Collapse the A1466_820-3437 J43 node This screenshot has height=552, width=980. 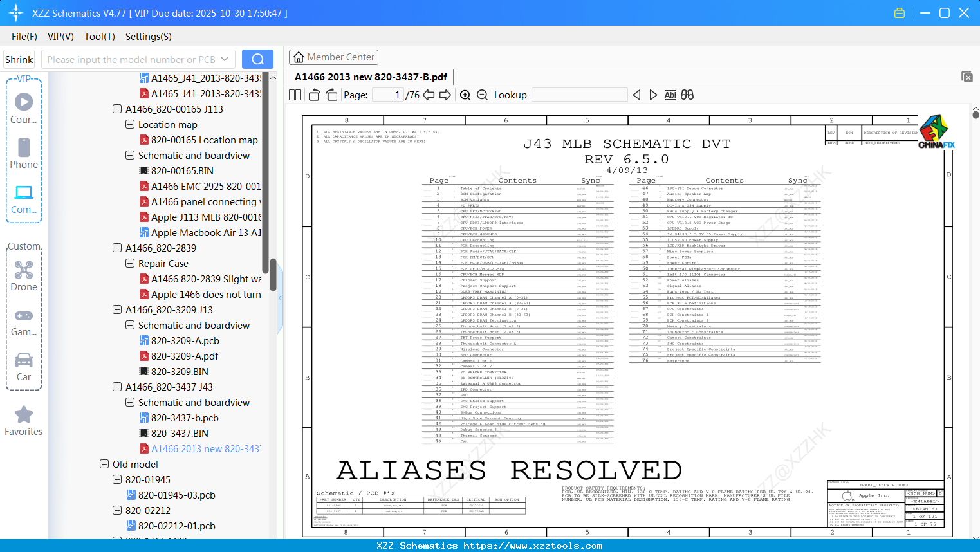117,387
